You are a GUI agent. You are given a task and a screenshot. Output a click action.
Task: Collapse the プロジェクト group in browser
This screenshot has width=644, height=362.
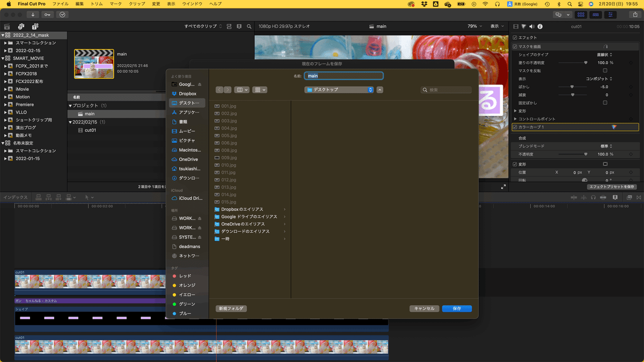70,106
